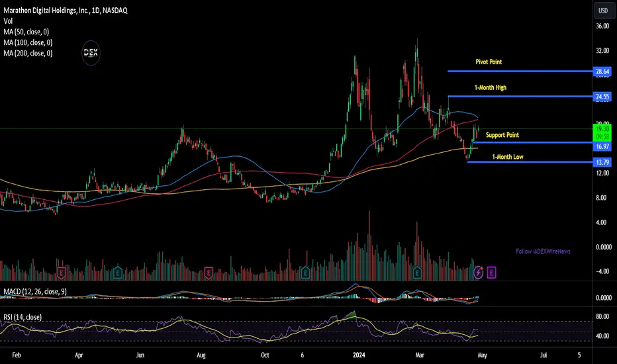Select the MA (100, close, 0) legend
This screenshot has width=617, height=364.
pyautogui.click(x=28, y=42)
